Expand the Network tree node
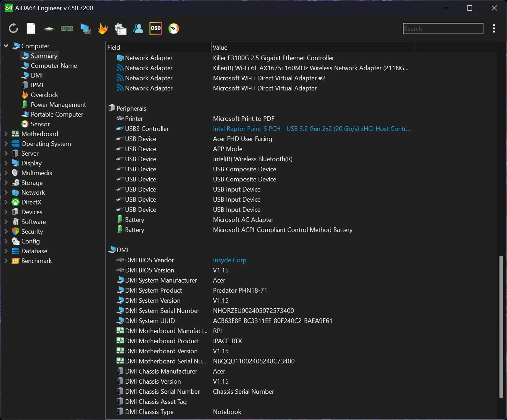507x420 pixels. click(x=6, y=192)
